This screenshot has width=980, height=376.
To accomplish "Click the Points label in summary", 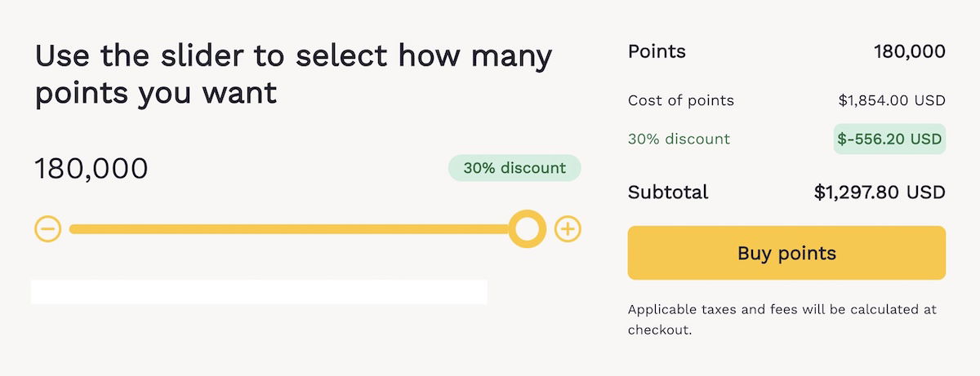I will pos(657,52).
